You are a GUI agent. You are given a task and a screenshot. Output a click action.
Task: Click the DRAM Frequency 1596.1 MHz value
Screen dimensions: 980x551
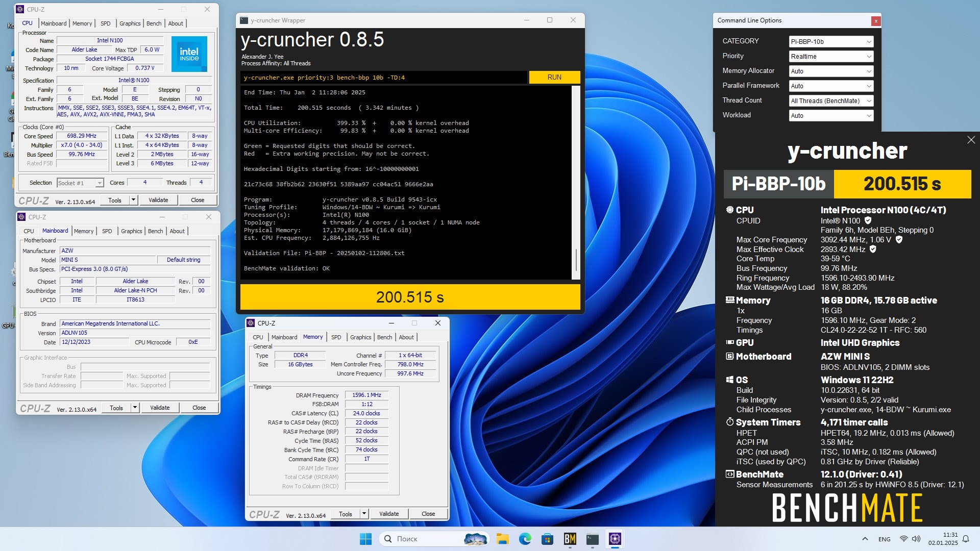(x=366, y=395)
